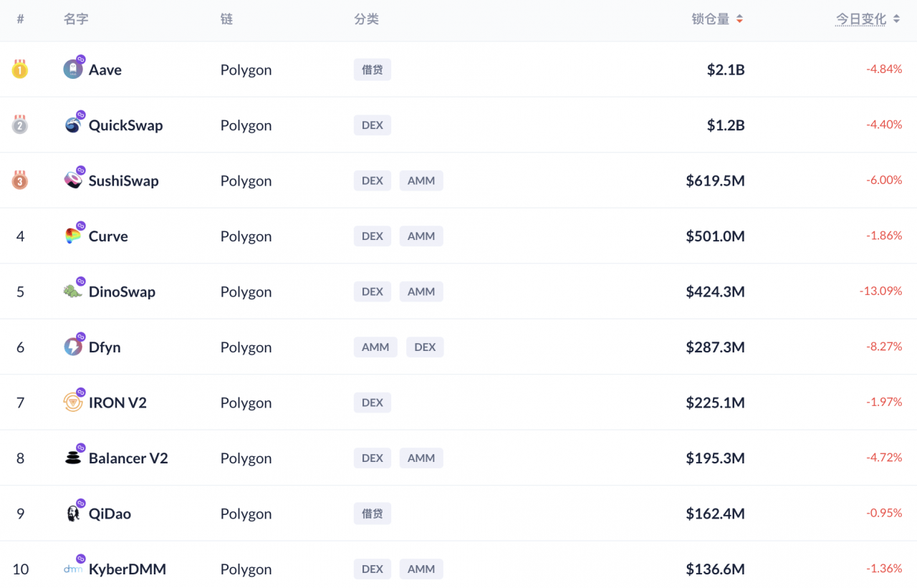Click the Aave protocol logo icon

click(x=73, y=69)
